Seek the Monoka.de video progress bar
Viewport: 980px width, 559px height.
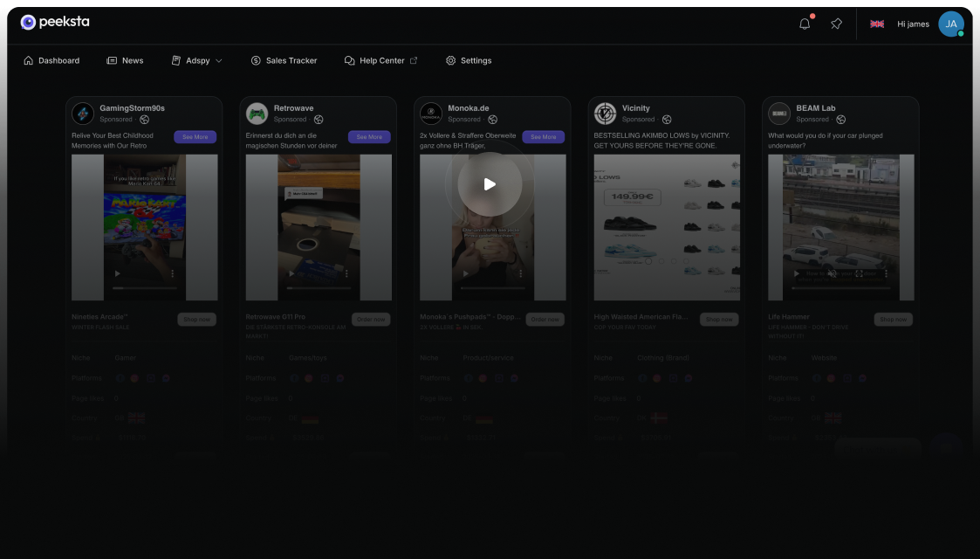[493, 288]
